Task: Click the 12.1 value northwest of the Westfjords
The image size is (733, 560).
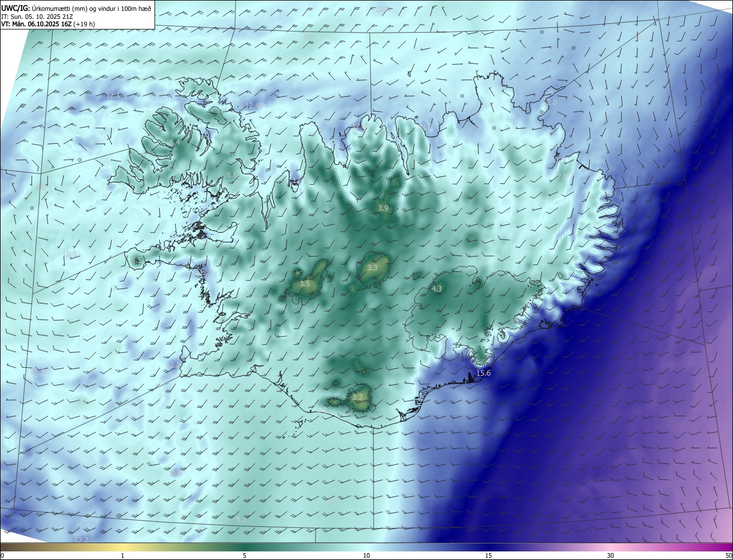Action: (113, 95)
